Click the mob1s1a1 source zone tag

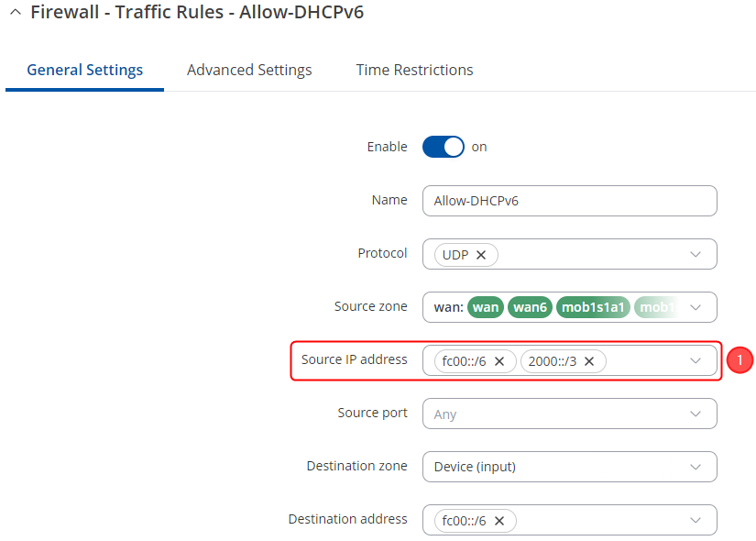point(592,307)
